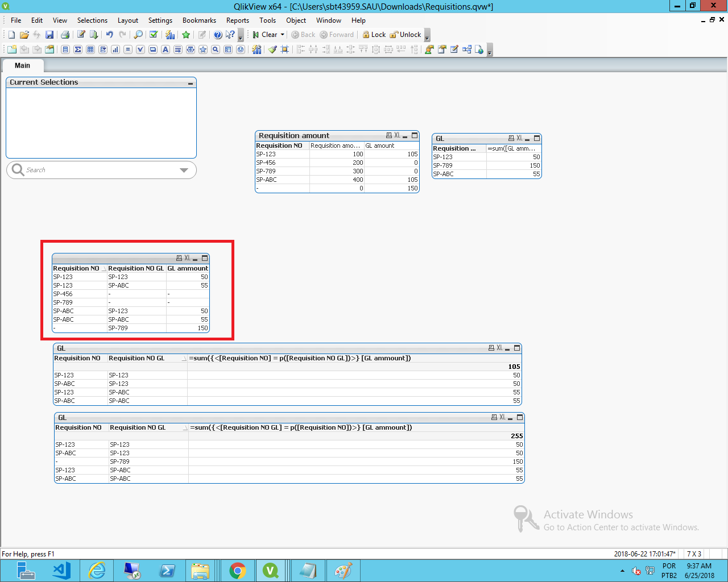Create a new Text Object (A icon)

(166, 49)
